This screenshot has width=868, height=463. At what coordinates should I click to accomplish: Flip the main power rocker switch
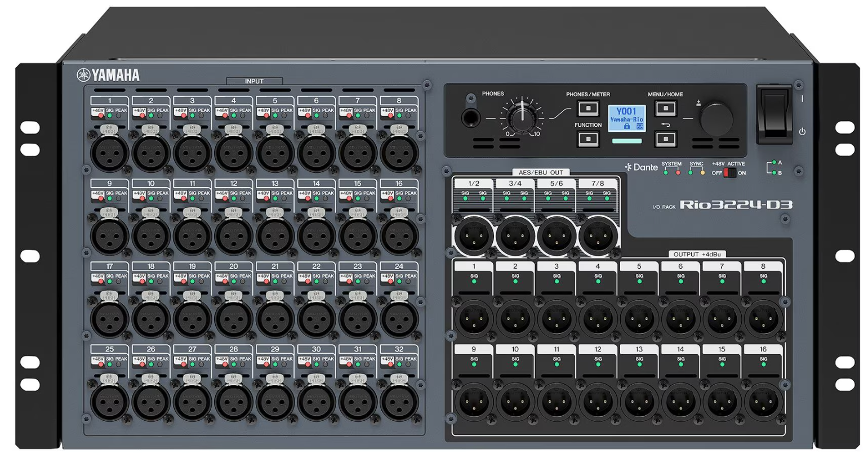[774, 113]
